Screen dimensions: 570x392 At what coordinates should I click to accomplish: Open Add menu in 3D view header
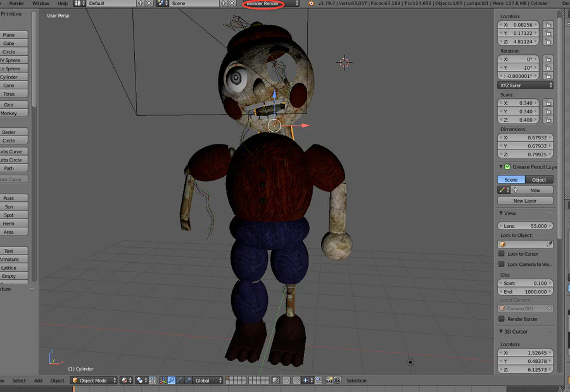coord(38,381)
